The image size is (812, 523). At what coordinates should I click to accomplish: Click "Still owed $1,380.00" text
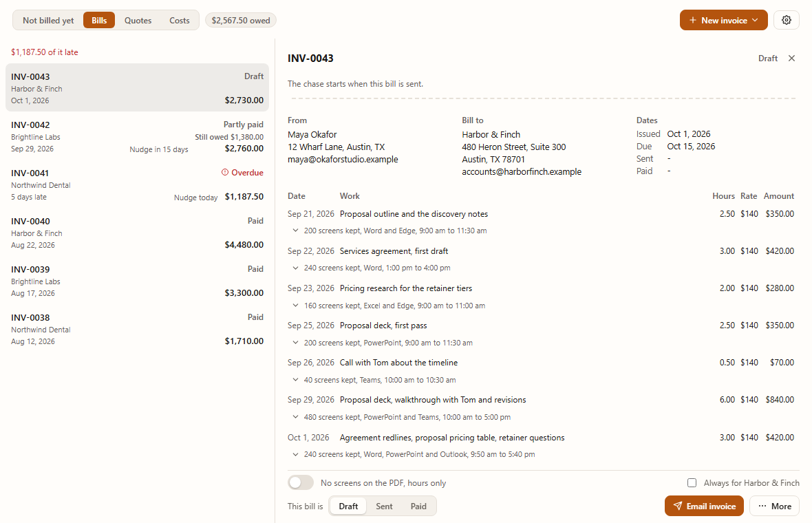pyautogui.click(x=229, y=137)
